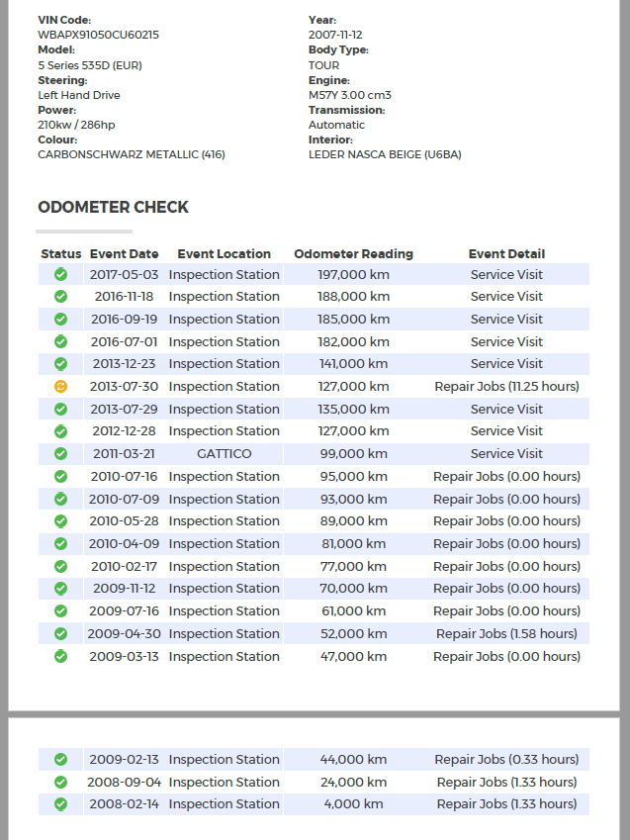Click the green check icon for 2012-12-28
This screenshot has width=630, height=840.
coord(60,431)
